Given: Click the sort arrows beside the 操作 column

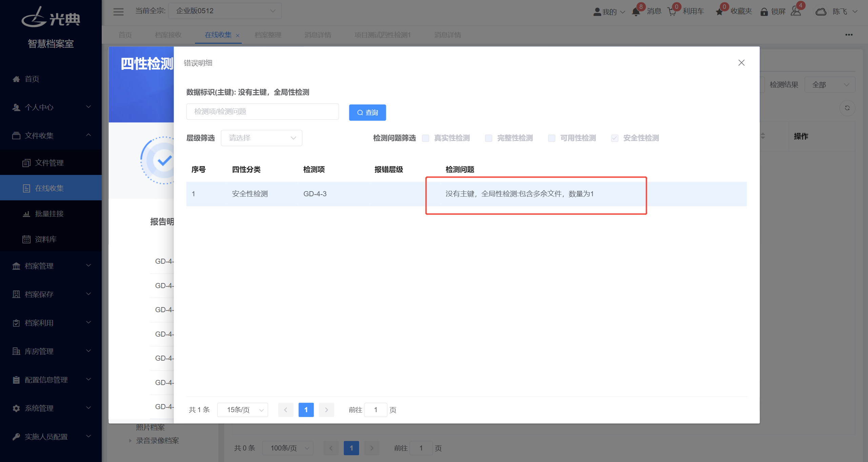Looking at the screenshot, I should (x=763, y=136).
